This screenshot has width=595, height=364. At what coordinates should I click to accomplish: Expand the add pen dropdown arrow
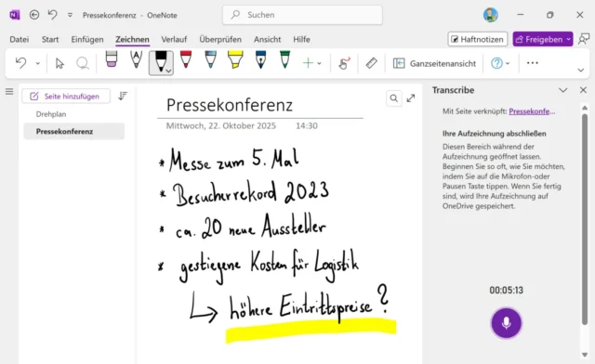click(319, 63)
